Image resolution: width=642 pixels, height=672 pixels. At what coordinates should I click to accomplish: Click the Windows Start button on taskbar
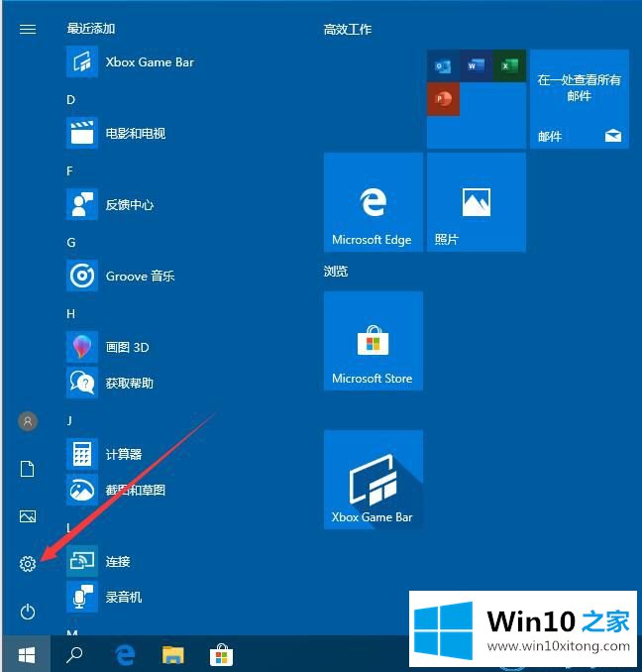coord(27,654)
